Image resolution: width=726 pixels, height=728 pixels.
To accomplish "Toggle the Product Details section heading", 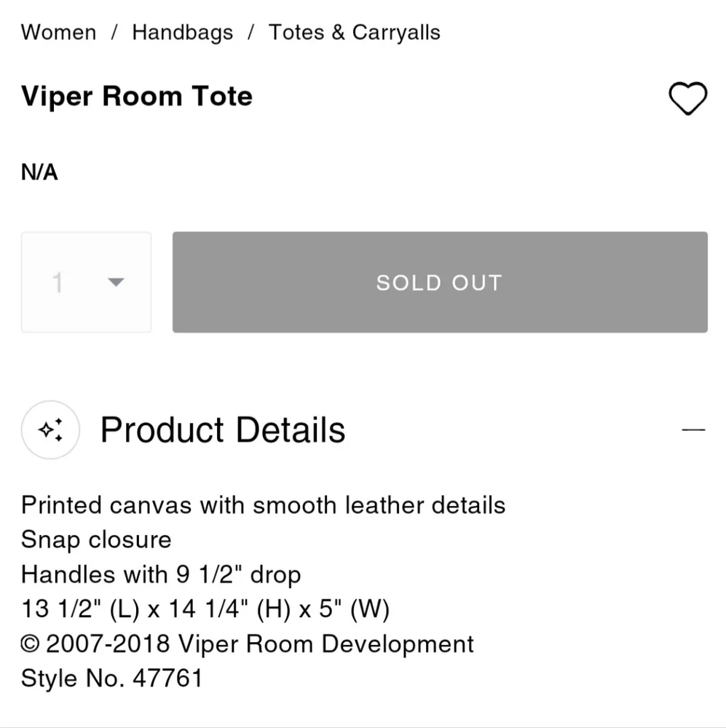I will 223,430.
